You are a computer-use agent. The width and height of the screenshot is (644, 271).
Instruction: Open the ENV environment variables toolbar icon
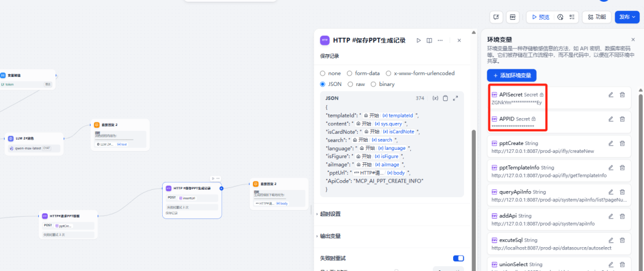[x=513, y=17]
